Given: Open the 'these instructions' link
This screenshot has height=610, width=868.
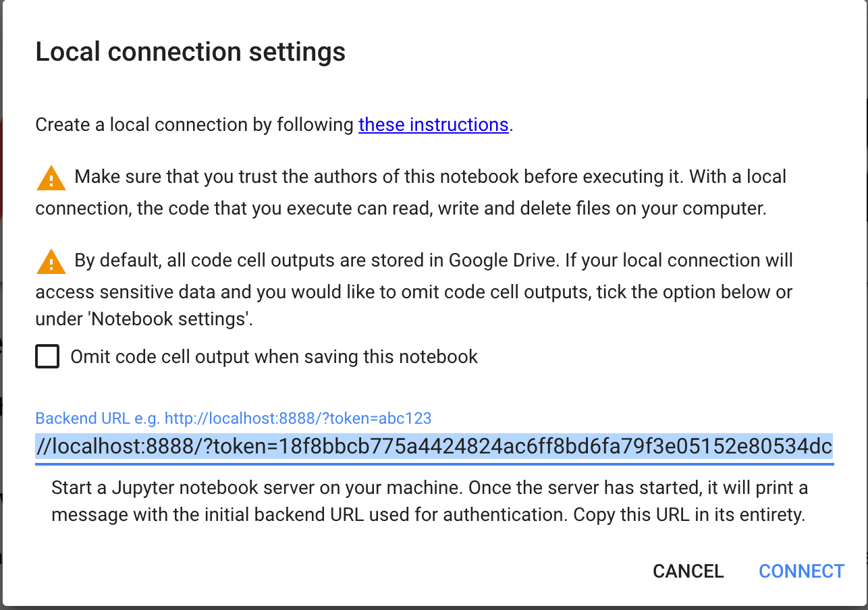Looking at the screenshot, I should [x=433, y=125].
